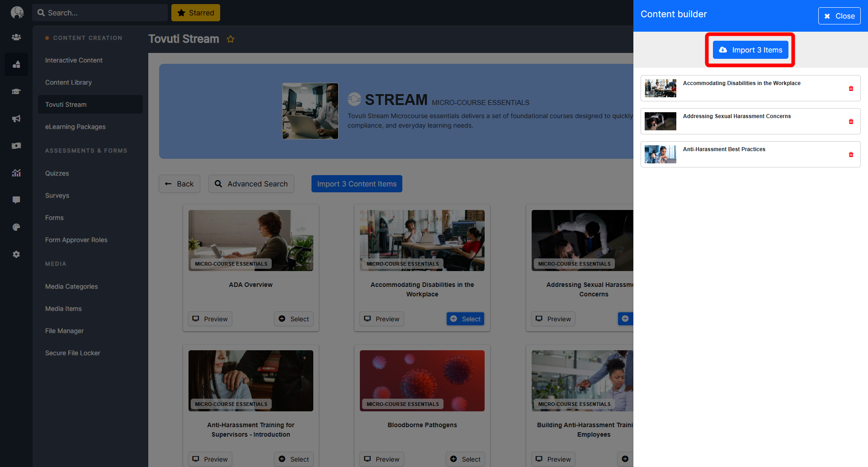Preview the ADA Overview course
The height and width of the screenshot is (467, 868).
[x=210, y=319]
